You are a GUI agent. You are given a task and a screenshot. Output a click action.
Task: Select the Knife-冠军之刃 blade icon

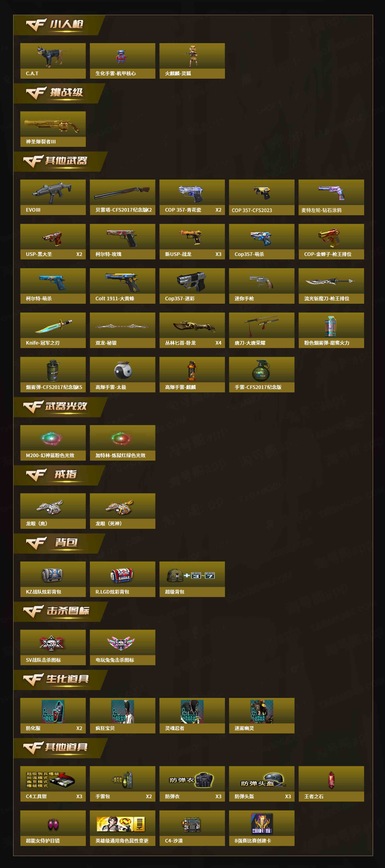pos(53,326)
